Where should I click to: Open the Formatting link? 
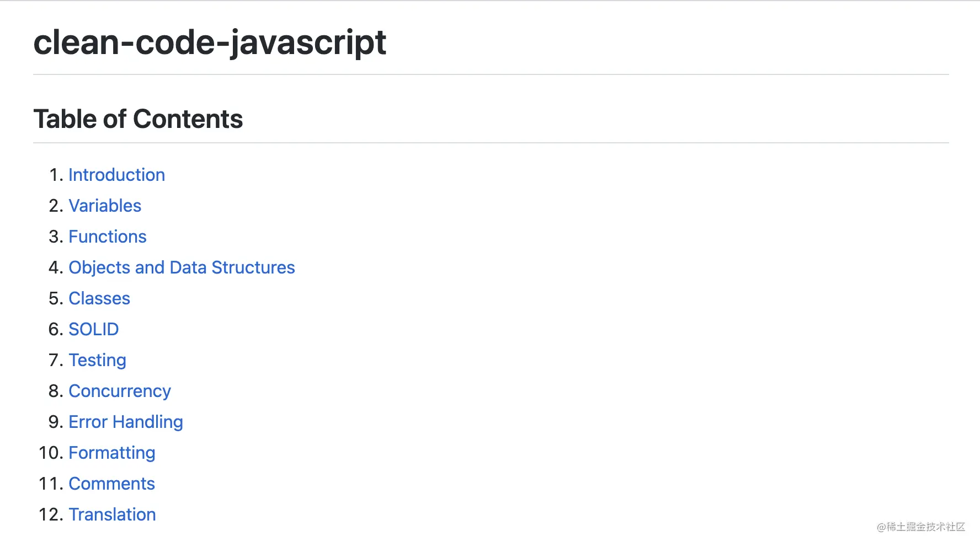(x=112, y=453)
